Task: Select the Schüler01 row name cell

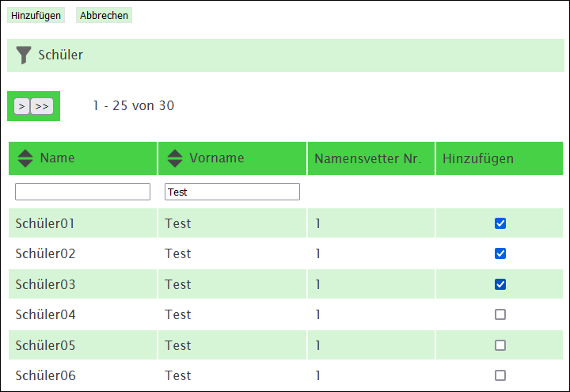Action: pyautogui.click(x=83, y=223)
